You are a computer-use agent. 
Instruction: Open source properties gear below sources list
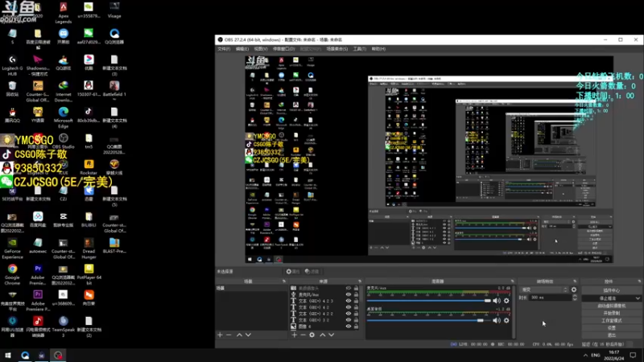click(312, 335)
